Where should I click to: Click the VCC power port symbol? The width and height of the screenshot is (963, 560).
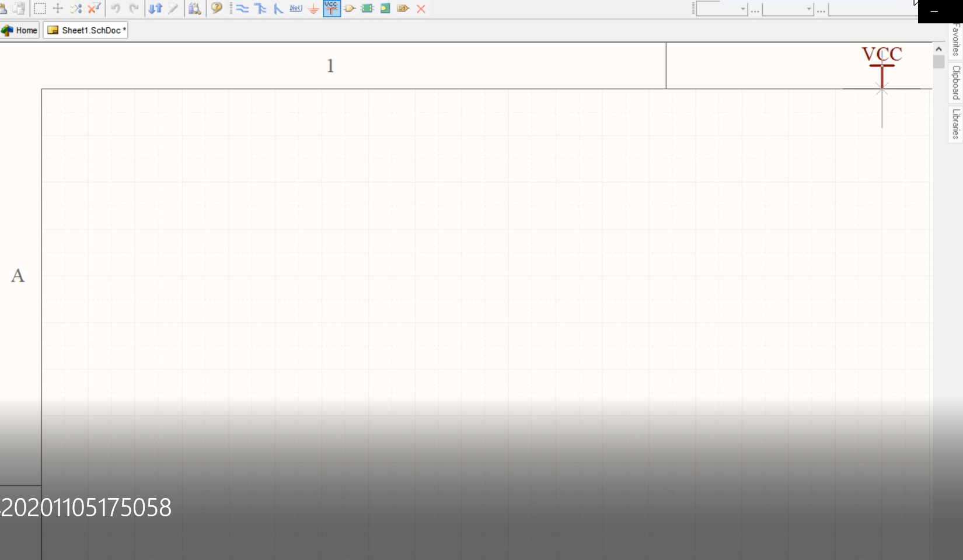[882, 67]
